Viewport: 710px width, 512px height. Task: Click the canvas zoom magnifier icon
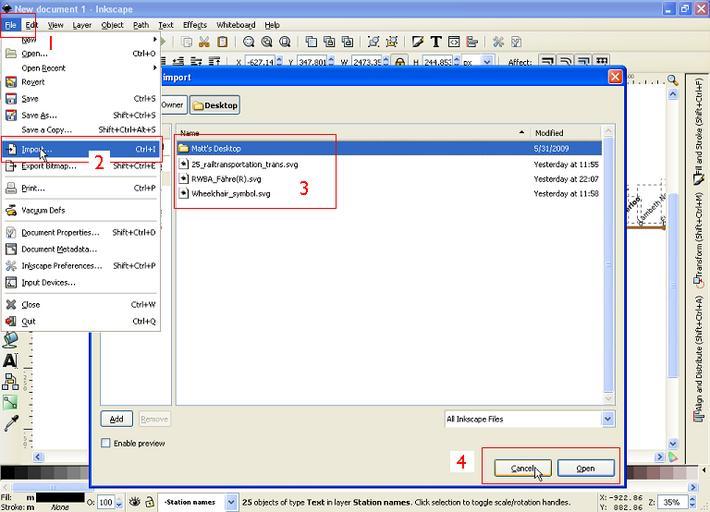tap(673, 81)
